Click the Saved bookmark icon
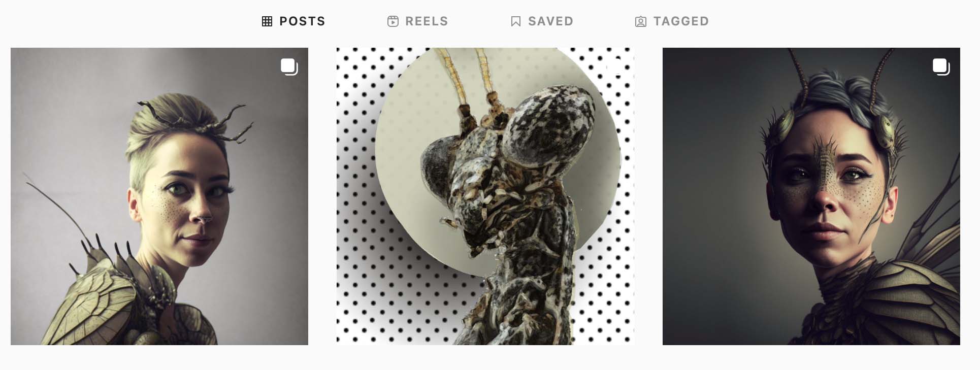 point(516,21)
